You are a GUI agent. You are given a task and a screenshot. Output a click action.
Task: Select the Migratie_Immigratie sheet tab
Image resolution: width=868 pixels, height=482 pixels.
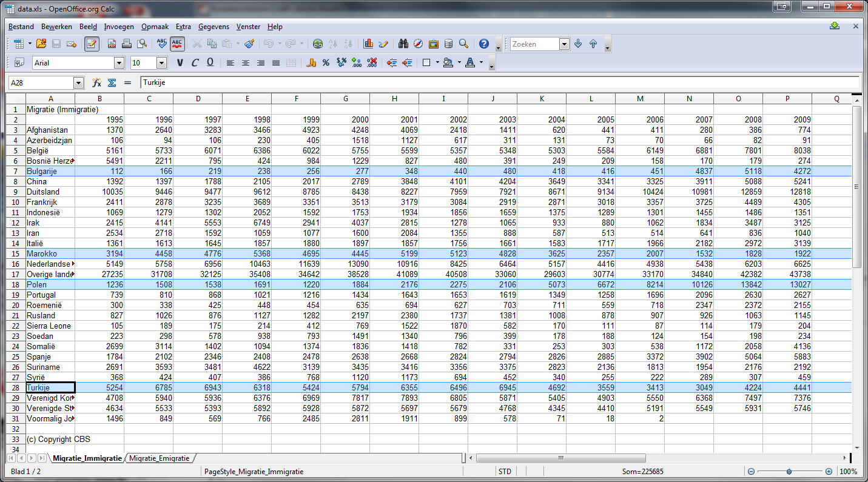click(x=87, y=458)
